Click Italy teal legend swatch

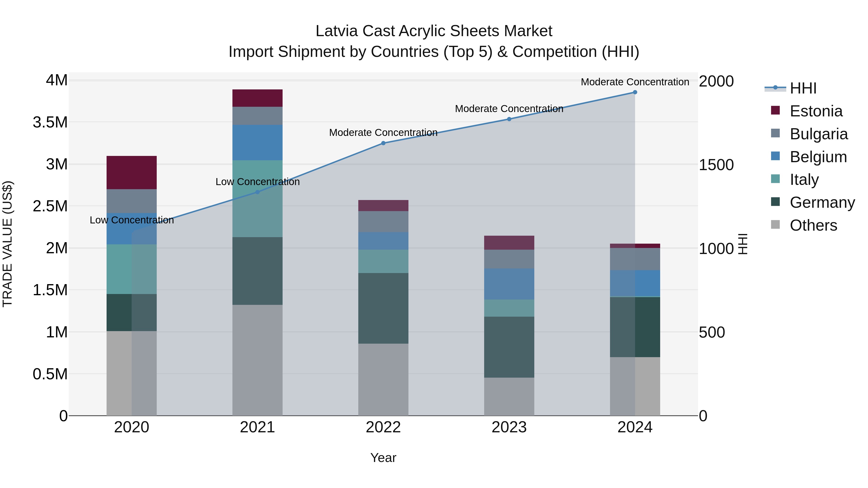pos(775,179)
